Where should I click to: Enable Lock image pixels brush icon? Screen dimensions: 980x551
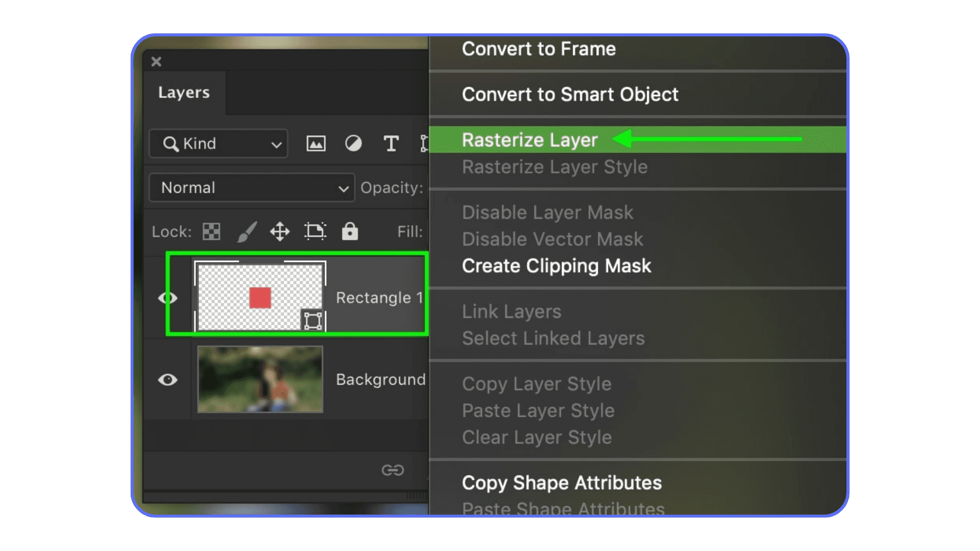[x=246, y=231]
